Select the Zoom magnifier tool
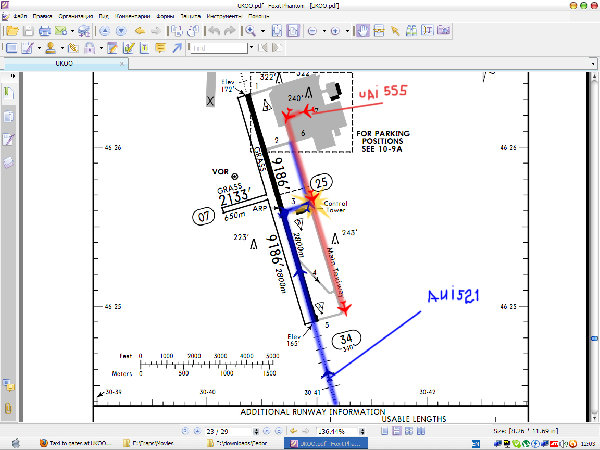600x450 pixels. point(250,31)
